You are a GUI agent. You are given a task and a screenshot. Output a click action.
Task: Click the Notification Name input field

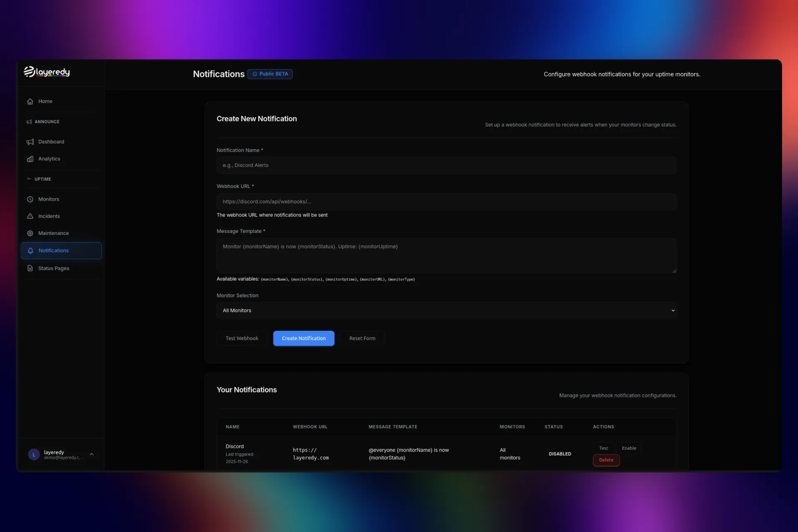point(446,165)
